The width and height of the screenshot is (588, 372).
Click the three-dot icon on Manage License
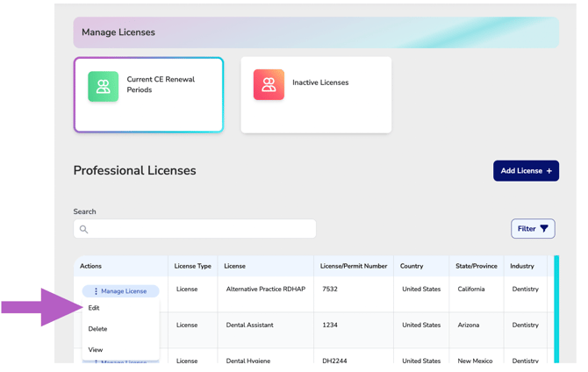[x=96, y=291]
